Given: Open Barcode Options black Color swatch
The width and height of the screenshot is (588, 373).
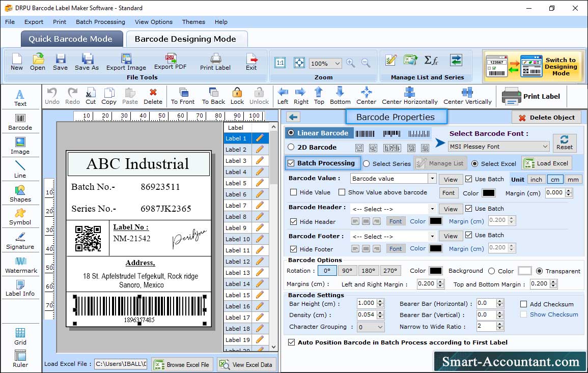Looking at the screenshot, I should (x=436, y=271).
